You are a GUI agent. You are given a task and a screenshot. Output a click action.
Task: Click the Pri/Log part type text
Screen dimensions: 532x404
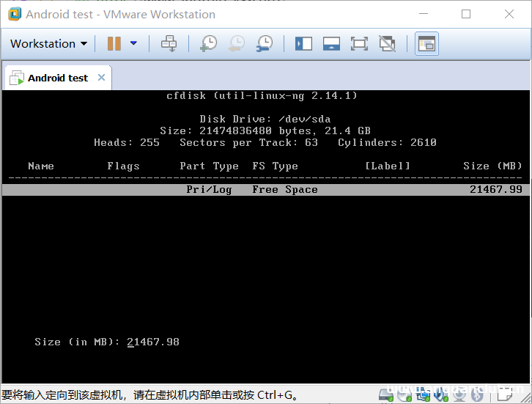tap(209, 189)
